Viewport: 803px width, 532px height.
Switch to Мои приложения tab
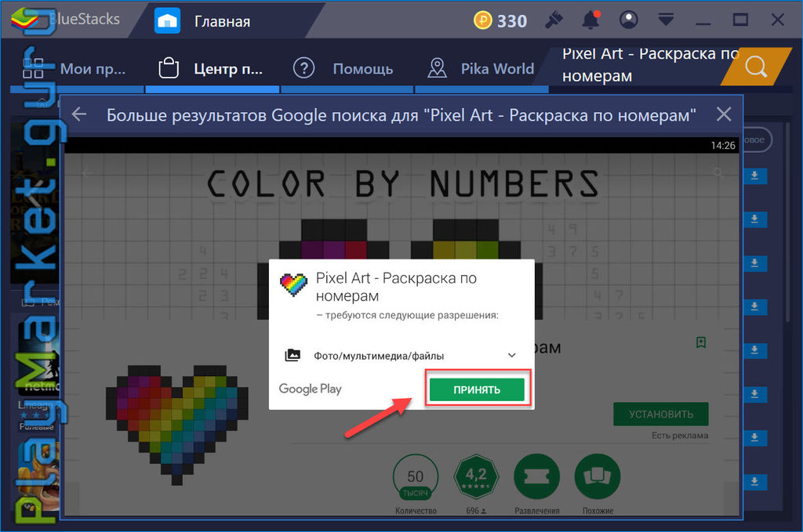tap(77, 68)
